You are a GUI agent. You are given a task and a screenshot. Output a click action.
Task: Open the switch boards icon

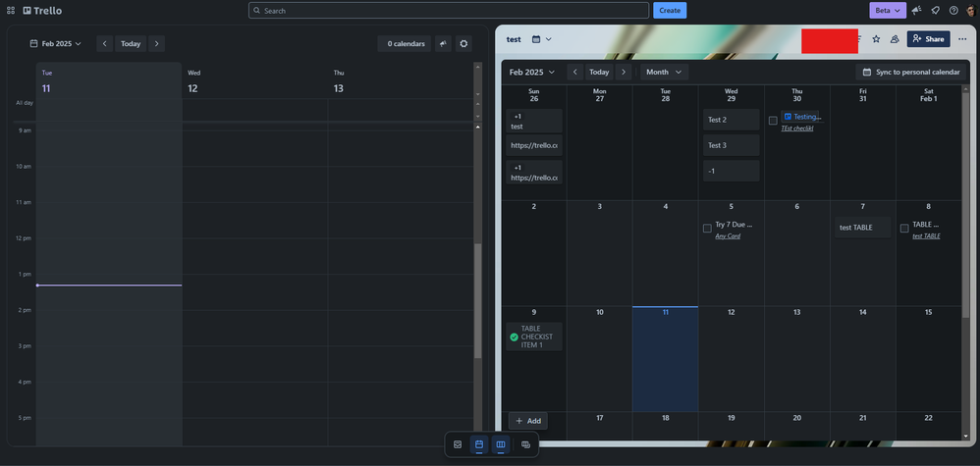pos(525,444)
